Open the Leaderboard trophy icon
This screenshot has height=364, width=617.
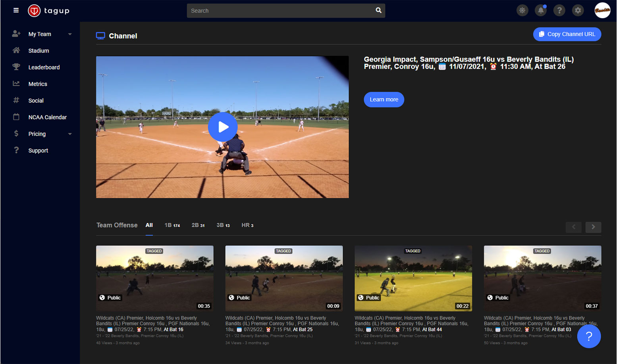click(x=16, y=67)
